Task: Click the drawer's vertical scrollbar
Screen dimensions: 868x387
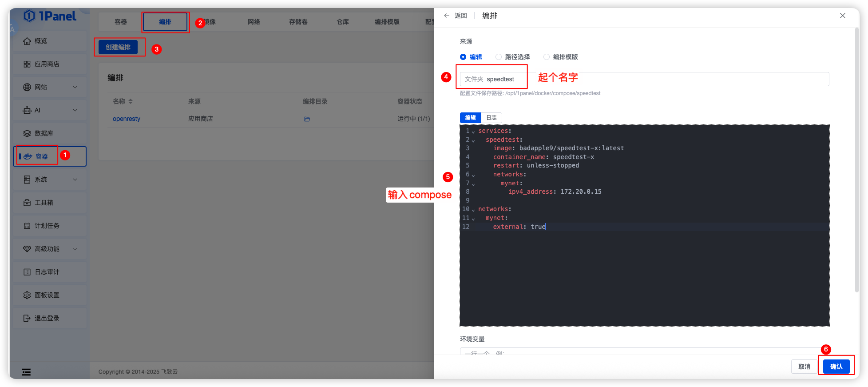Action: coord(856,160)
